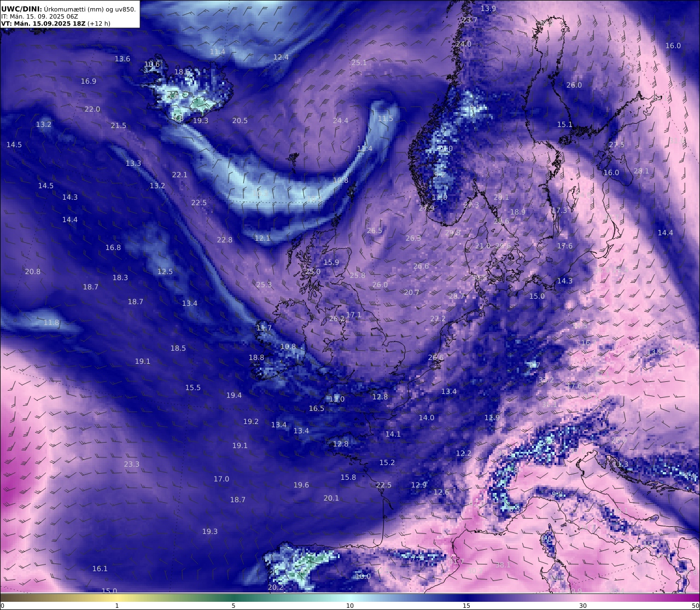Click the 19.2 value label

(x=251, y=421)
